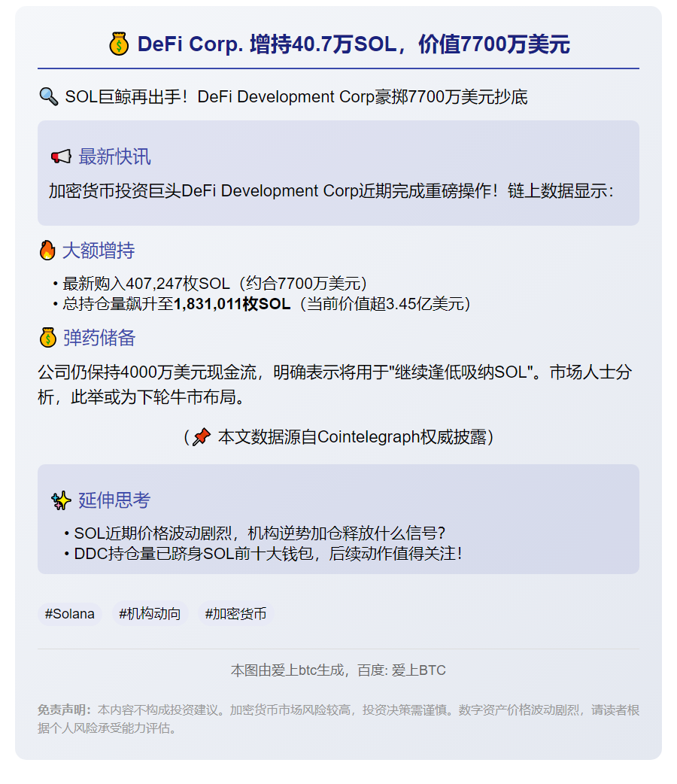
Task: Click the magnifying glass icon before the subtitle
Action: [51, 96]
